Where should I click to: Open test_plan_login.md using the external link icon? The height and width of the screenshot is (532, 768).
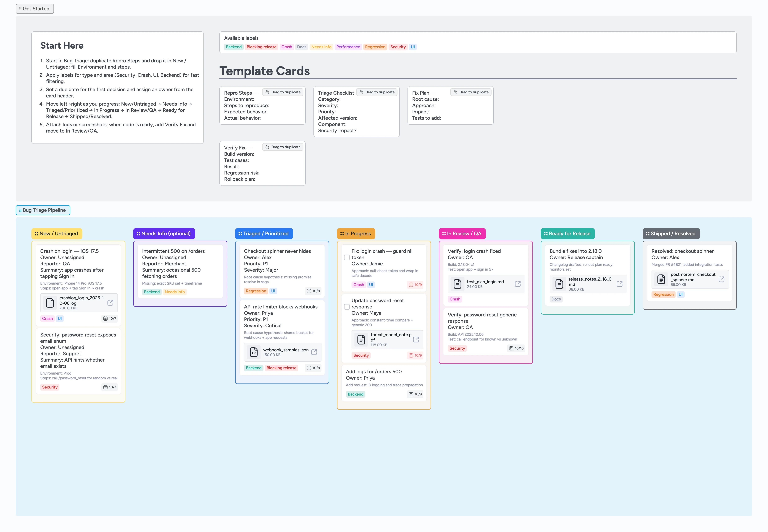coord(518,284)
